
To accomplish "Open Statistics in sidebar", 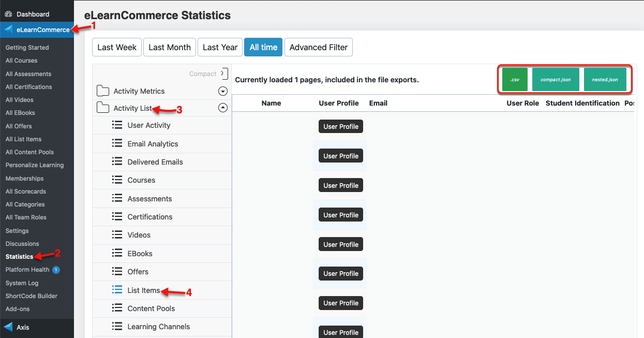I will (20, 257).
